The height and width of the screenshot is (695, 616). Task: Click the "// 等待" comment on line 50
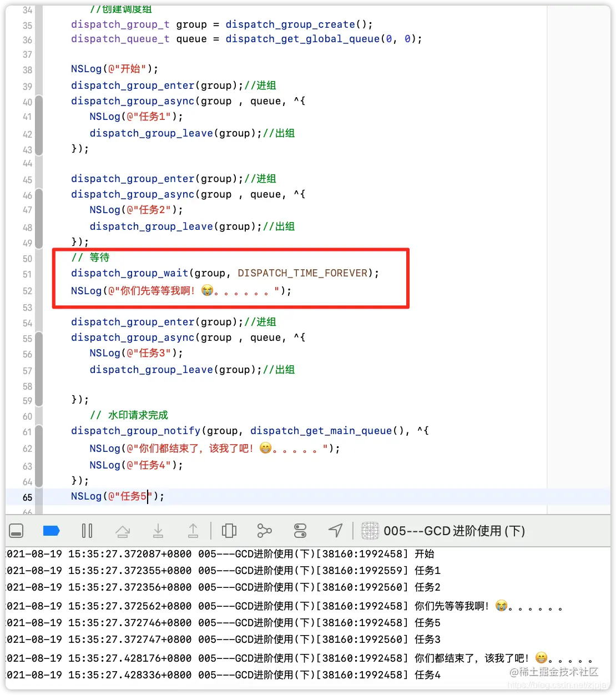(90, 258)
